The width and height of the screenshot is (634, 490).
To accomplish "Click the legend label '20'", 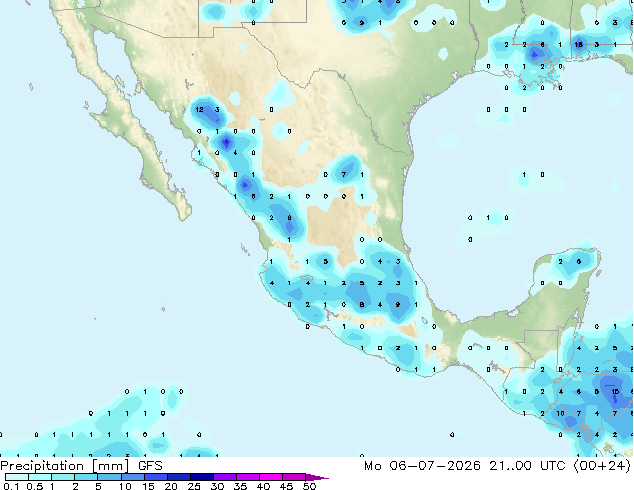I will [171, 486].
